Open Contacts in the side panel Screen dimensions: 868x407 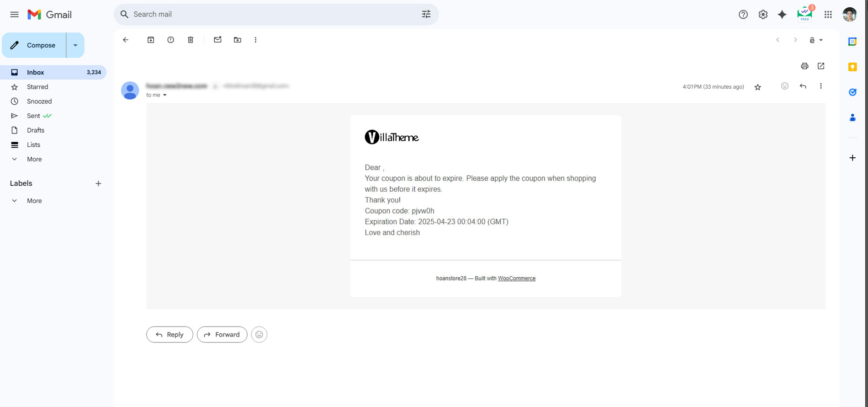tap(852, 118)
